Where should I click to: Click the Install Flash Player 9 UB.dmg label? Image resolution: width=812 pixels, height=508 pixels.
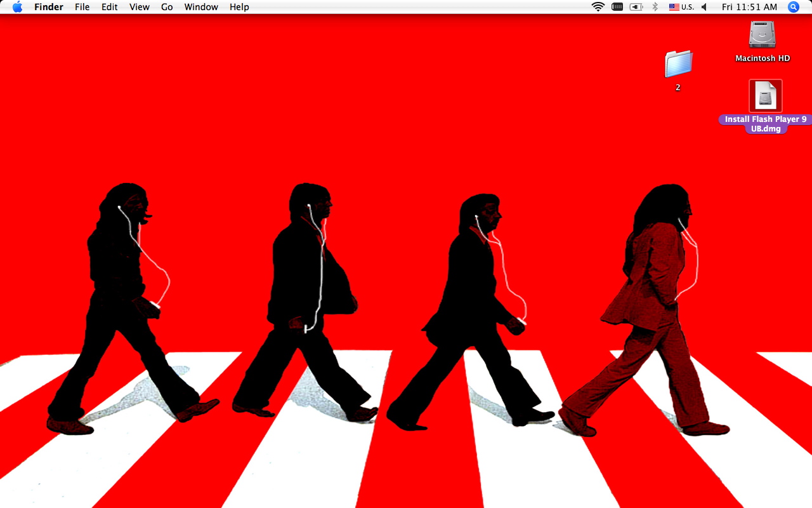tap(766, 124)
